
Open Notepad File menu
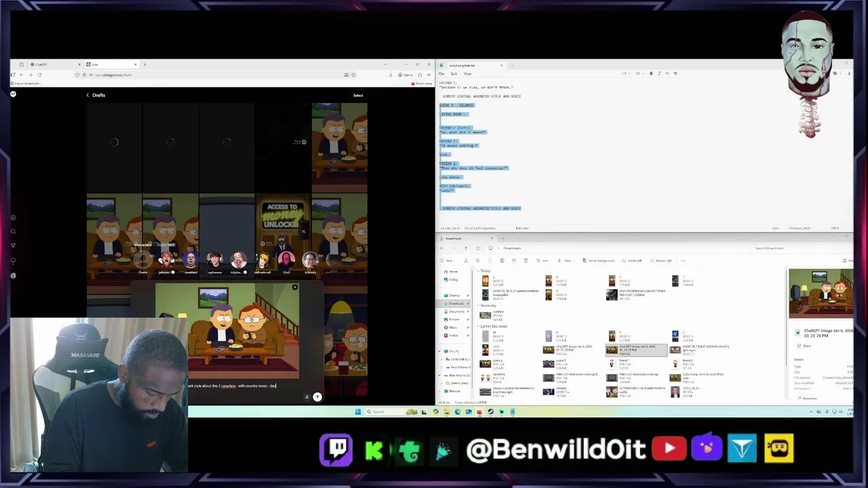(441, 73)
